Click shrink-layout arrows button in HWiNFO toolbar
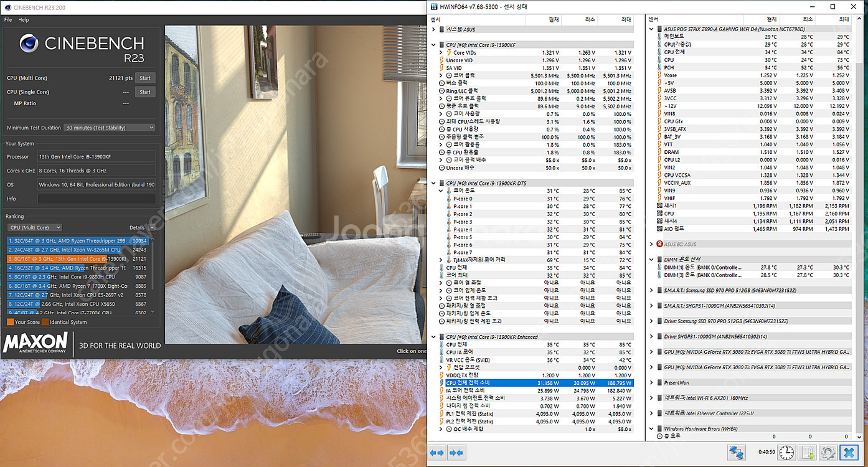The image size is (868, 467). pyautogui.click(x=456, y=453)
